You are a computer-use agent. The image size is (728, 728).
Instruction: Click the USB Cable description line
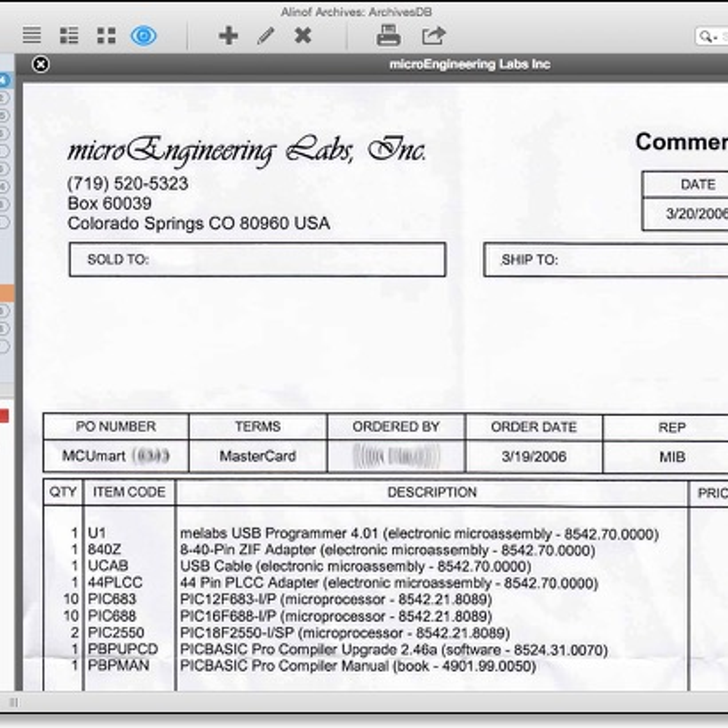pos(356,566)
